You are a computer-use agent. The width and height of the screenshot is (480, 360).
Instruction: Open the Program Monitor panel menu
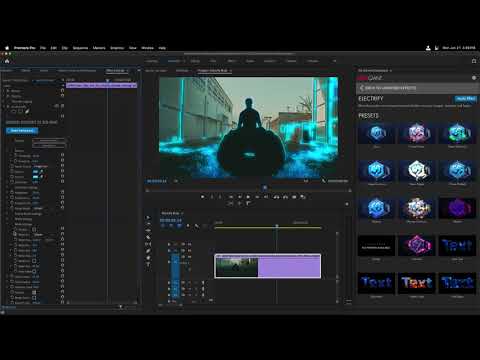pyautogui.click(x=230, y=71)
